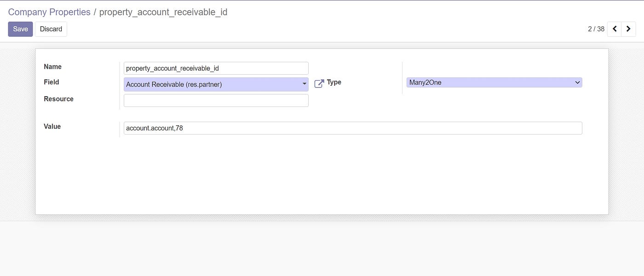Go to the next record arrow
This screenshot has height=276, width=644.
(x=628, y=29)
